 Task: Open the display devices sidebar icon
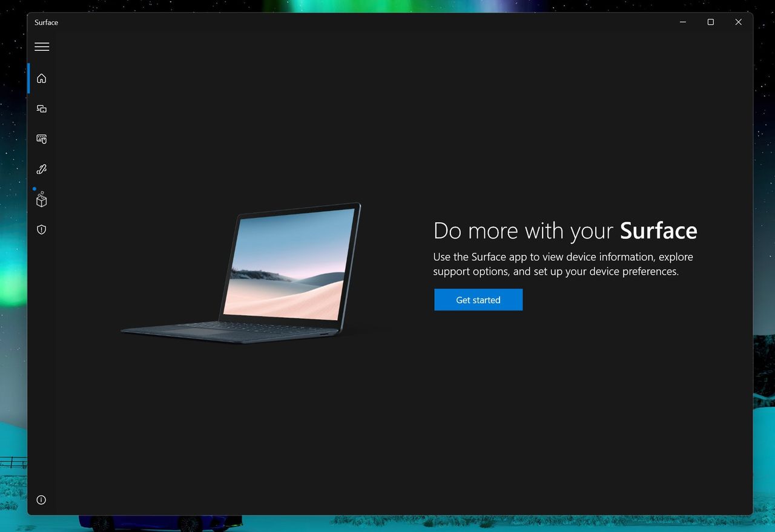click(41, 109)
